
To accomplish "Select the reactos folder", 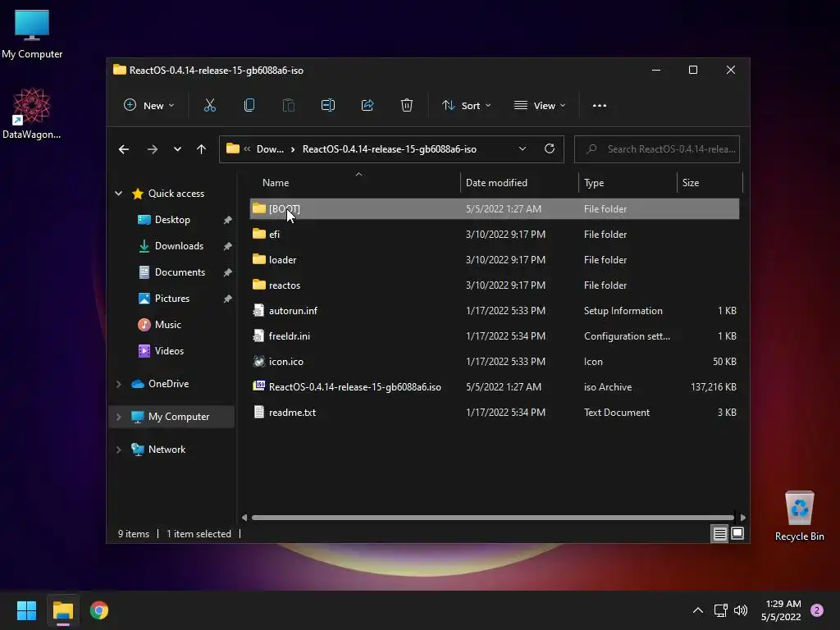I will pyautogui.click(x=495, y=285).
